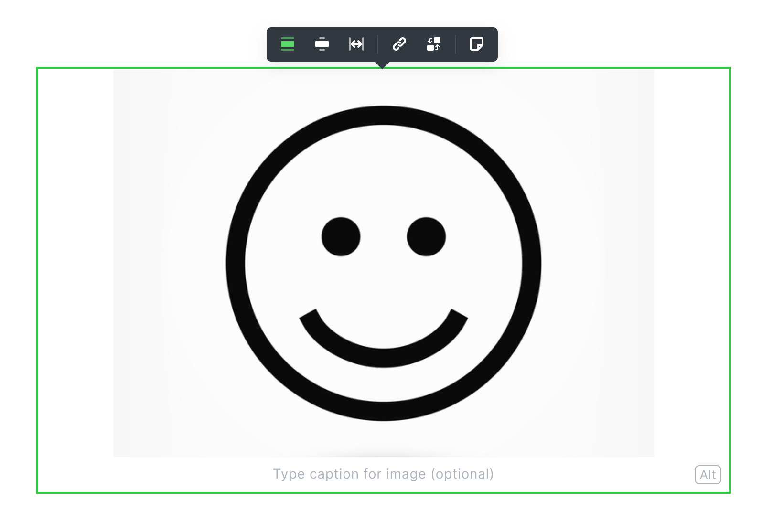This screenshot has width=773, height=532.
Task: Select the regular width image layout icon
Action: pos(288,44)
